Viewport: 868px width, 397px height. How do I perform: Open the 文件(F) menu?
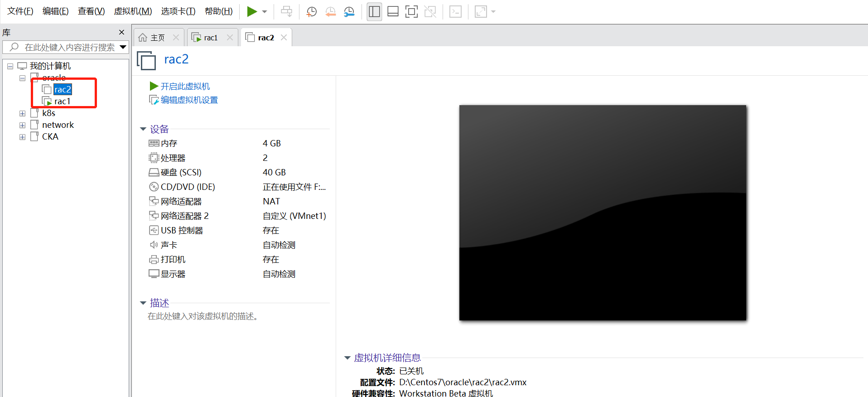pyautogui.click(x=20, y=11)
